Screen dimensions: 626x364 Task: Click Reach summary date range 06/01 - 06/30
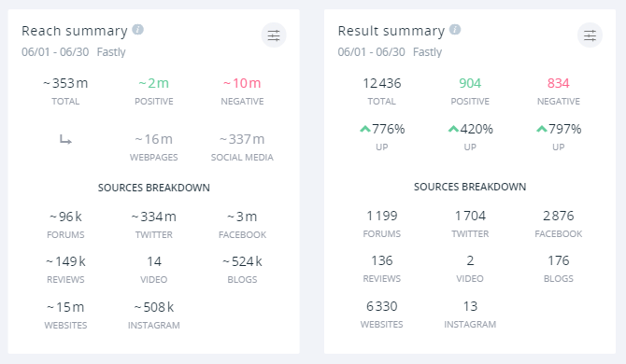(x=55, y=52)
